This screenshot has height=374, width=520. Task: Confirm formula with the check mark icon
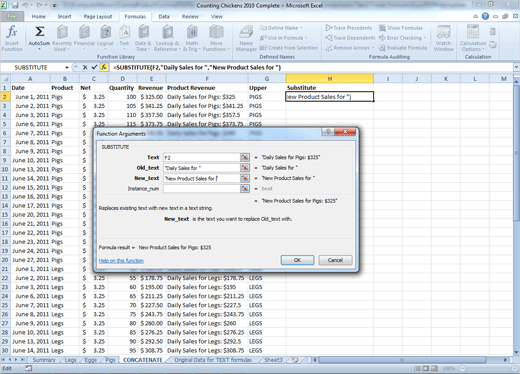(94, 67)
